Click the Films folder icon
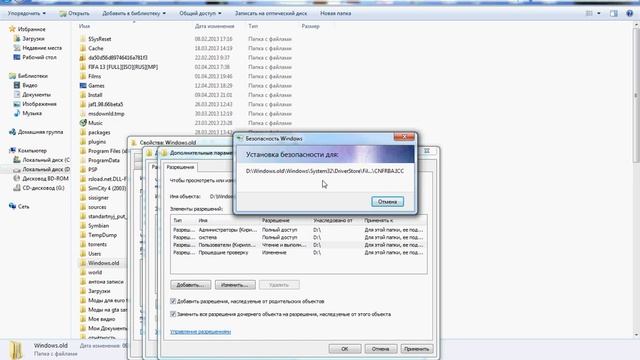The image size is (640, 360). tap(83, 76)
